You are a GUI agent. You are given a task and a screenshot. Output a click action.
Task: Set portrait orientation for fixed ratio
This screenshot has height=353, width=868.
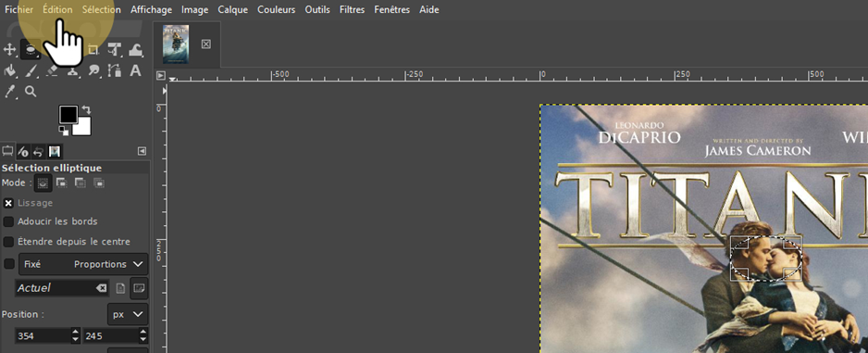[120, 288]
